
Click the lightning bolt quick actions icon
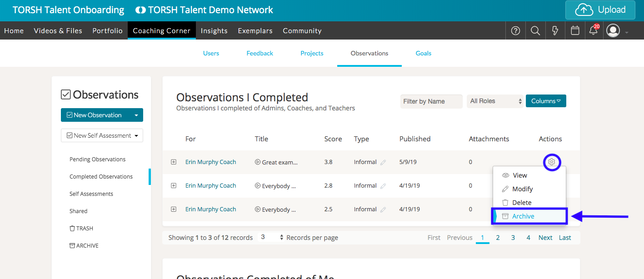coord(555,30)
